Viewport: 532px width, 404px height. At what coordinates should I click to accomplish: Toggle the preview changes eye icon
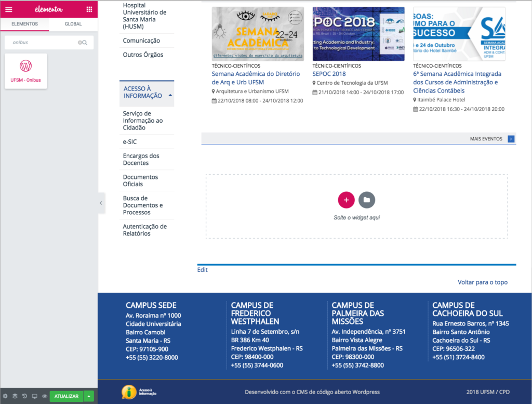(x=45, y=396)
